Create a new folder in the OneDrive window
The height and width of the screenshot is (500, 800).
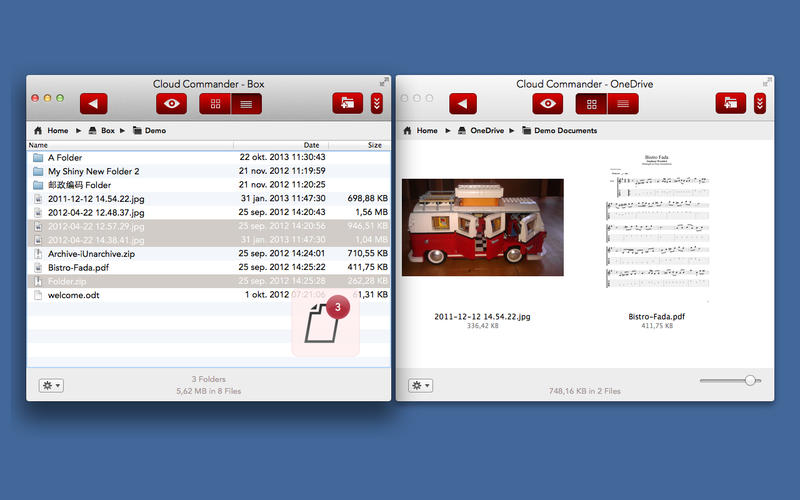coord(730,103)
